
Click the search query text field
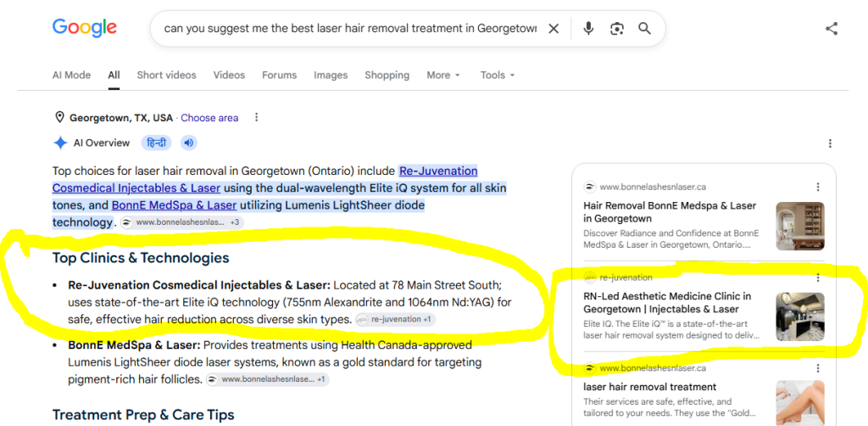pos(350,28)
